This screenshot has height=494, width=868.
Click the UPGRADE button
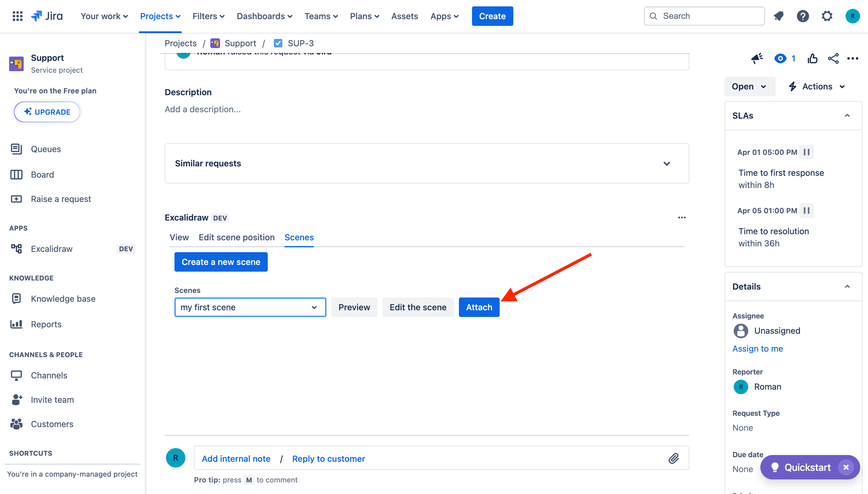pos(47,112)
